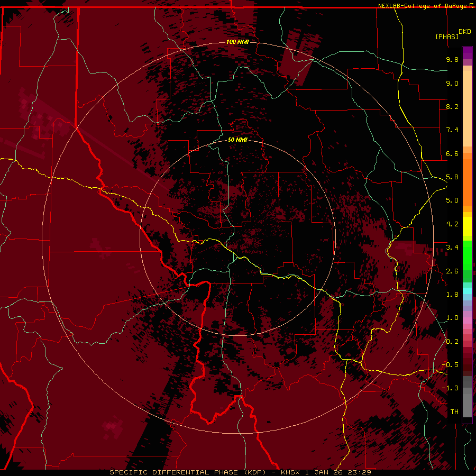Pick the bright green swatch on the color bar
The height and width of the screenshot is (476, 476).
(x=467, y=255)
